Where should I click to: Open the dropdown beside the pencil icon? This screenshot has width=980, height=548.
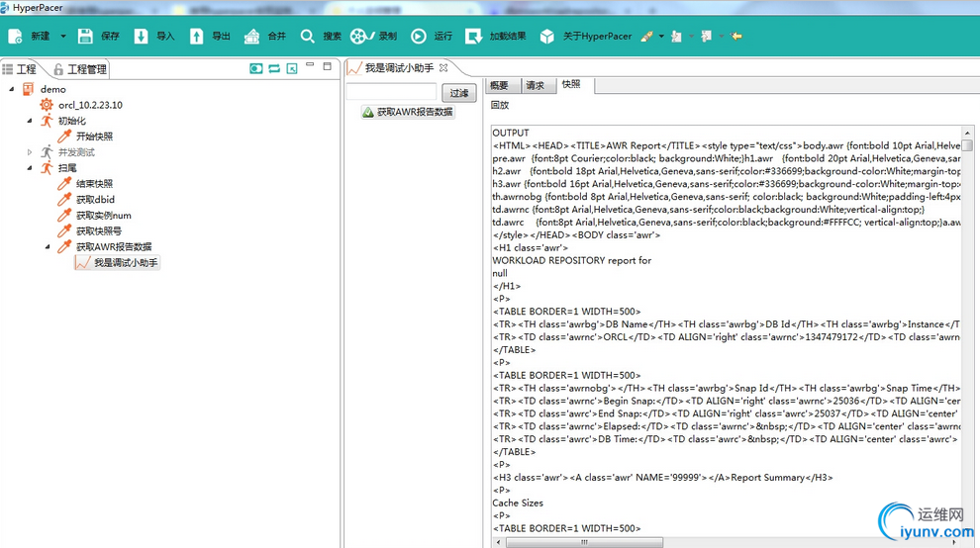click(x=661, y=37)
